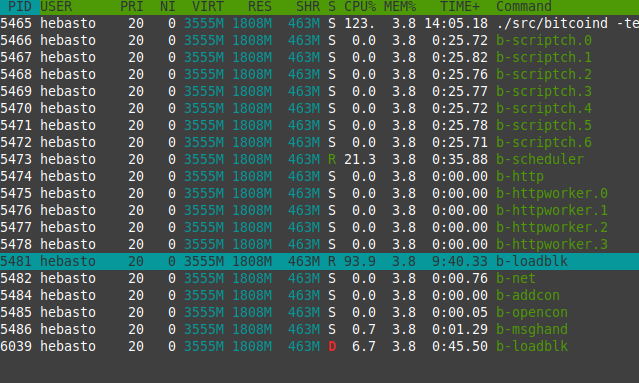Select the b-opencon thread row

click(x=320, y=312)
